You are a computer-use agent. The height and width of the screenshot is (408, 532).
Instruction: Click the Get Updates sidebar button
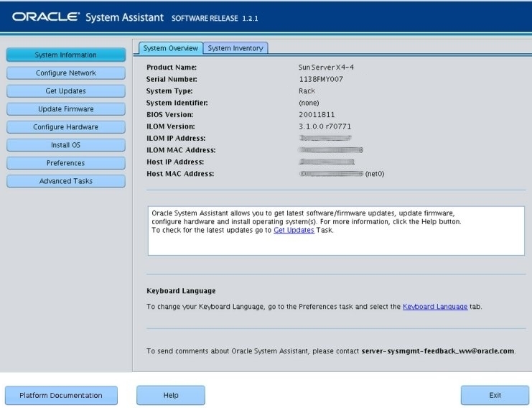coord(66,91)
